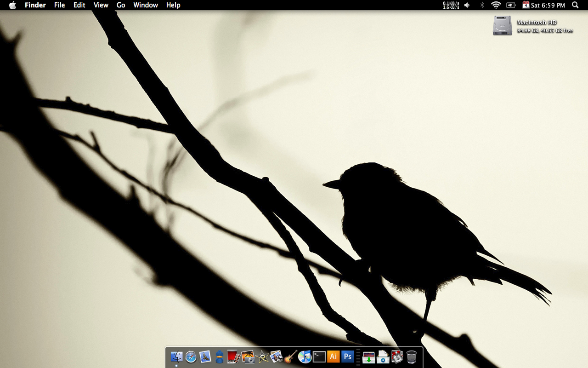Image resolution: width=588 pixels, height=368 pixels.
Task: Open the Downloads stack in Dock
Action: (369, 357)
